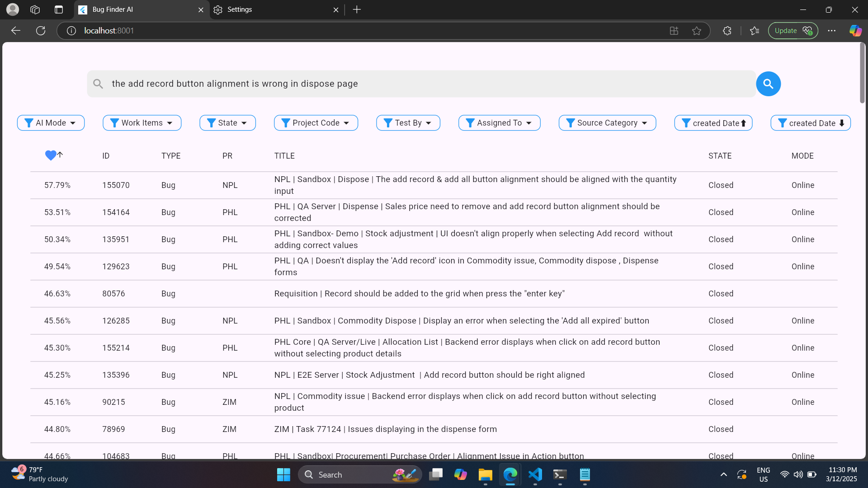This screenshot has height=488, width=868.
Task: Click the browser refresh icon
Action: click(x=41, y=31)
